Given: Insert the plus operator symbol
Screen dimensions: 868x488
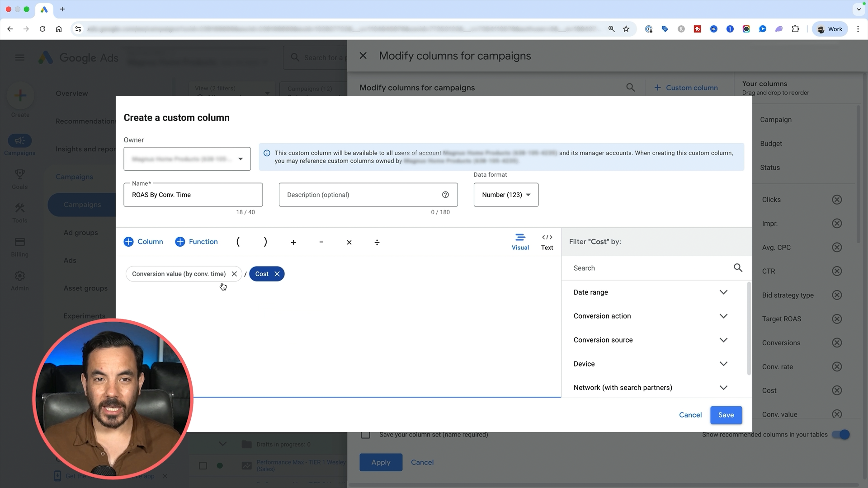Looking at the screenshot, I should pyautogui.click(x=293, y=242).
